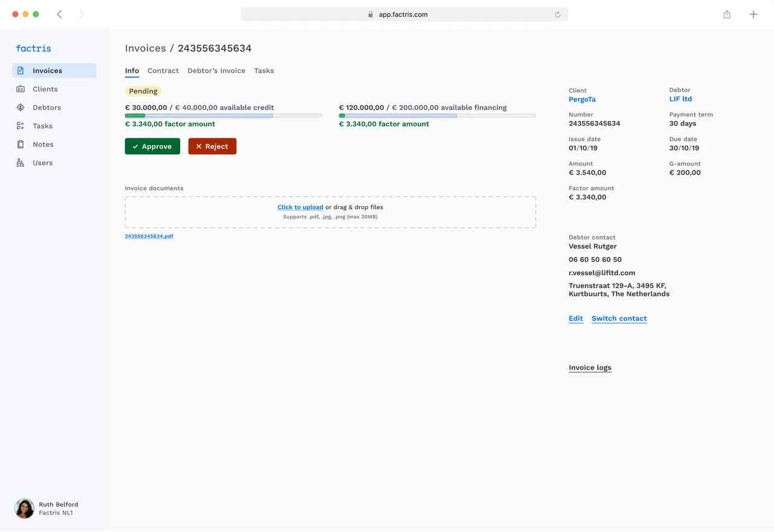Reject the pending invoice
The width and height of the screenshot is (774, 532).
pos(212,146)
